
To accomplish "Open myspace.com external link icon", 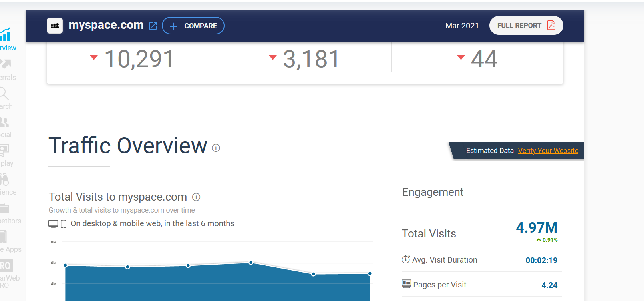I will (153, 26).
